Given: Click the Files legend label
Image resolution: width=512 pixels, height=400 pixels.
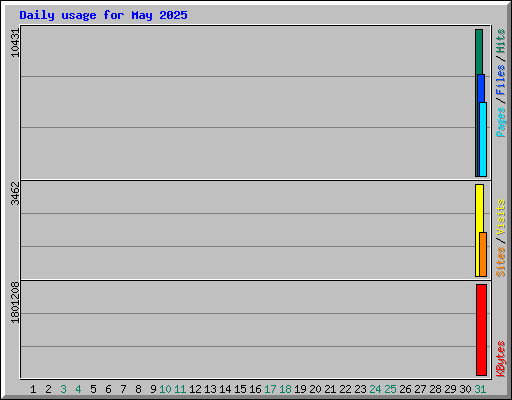Looking at the screenshot, I should coord(501,80).
